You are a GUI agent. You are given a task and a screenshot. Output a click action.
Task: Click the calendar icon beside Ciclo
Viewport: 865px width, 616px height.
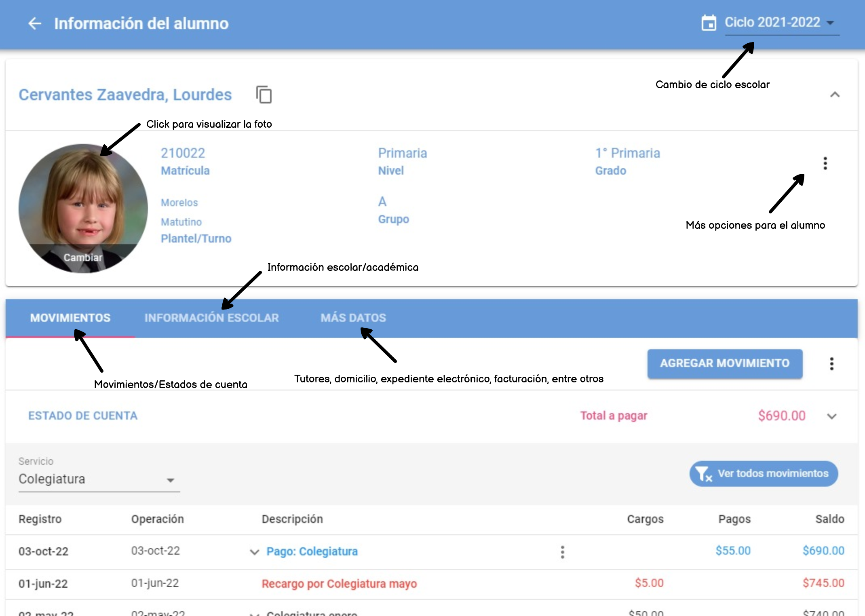[x=709, y=23]
